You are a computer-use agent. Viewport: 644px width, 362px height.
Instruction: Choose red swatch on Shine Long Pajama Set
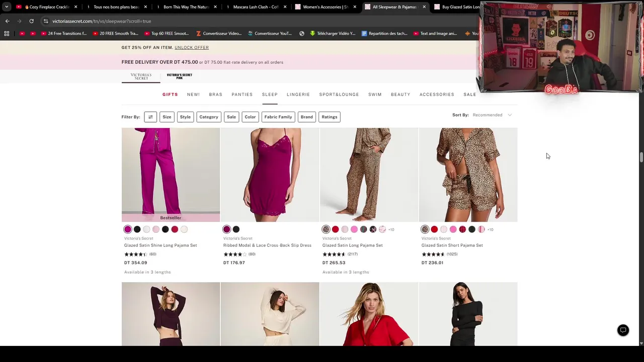175,229
